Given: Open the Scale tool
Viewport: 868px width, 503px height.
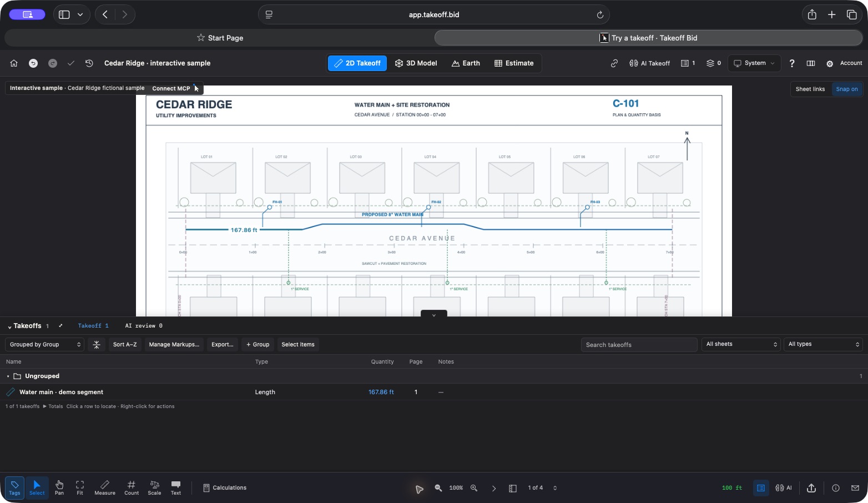Looking at the screenshot, I should (x=154, y=488).
